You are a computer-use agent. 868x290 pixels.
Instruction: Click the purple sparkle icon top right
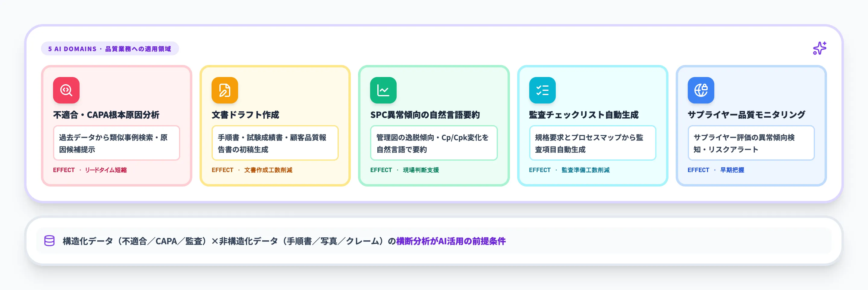click(819, 48)
